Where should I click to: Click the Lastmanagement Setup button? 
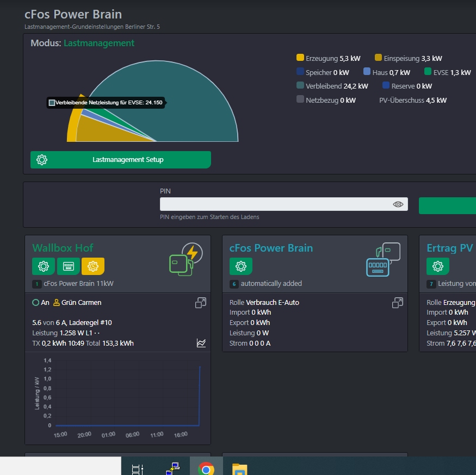point(121,160)
